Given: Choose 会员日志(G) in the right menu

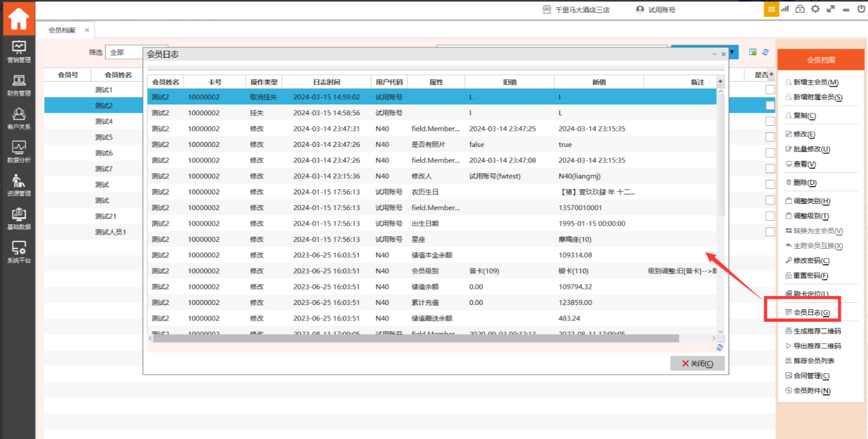Looking at the screenshot, I should [x=811, y=313].
